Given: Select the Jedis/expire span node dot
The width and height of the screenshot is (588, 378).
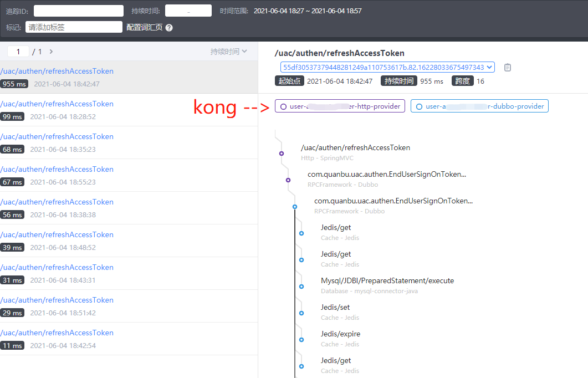Looking at the screenshot, I should 301,340.
